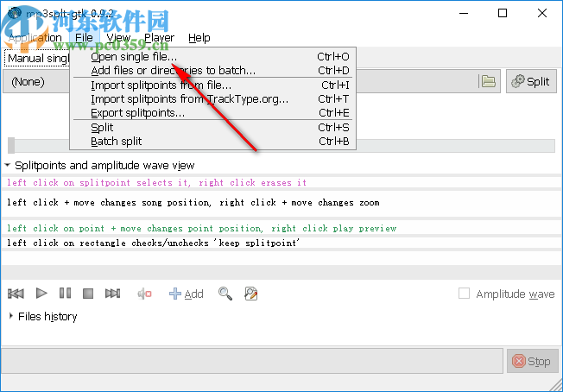Screen dimensions: 563x392
Task: Choose Import splitpoints from file
Action: click(212, 85)
